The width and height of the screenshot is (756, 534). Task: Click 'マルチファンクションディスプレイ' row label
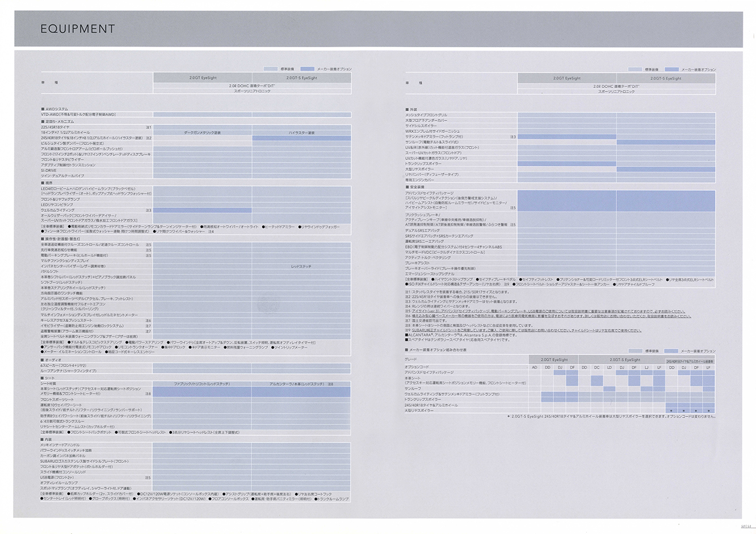coord(65,261)
